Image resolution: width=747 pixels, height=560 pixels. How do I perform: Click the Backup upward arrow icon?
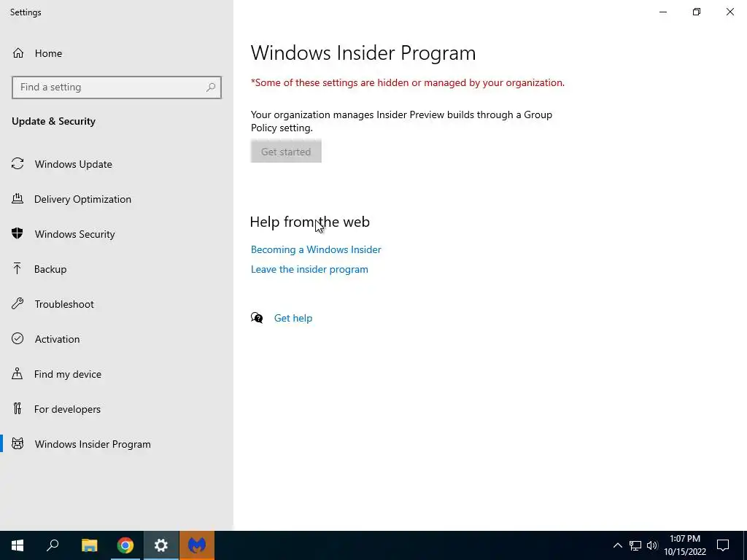[x=18, y=268]
